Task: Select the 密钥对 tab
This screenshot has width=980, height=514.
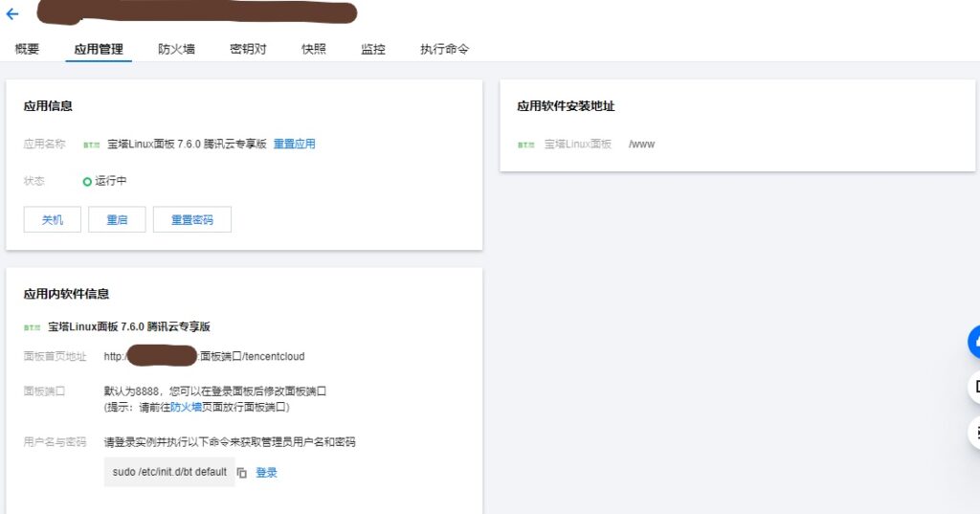Action: [x=248, y=49]
